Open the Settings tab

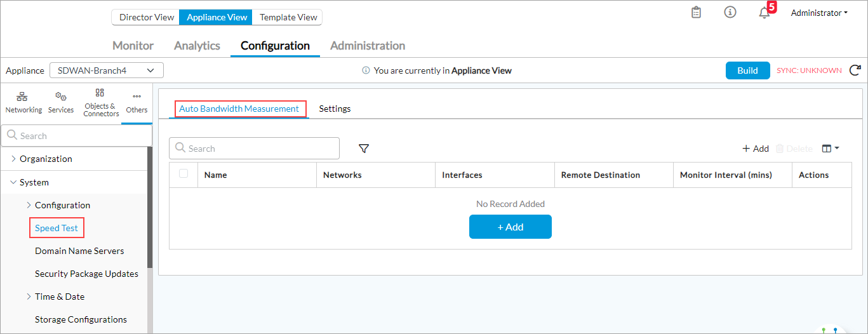[x=335, y=109]
